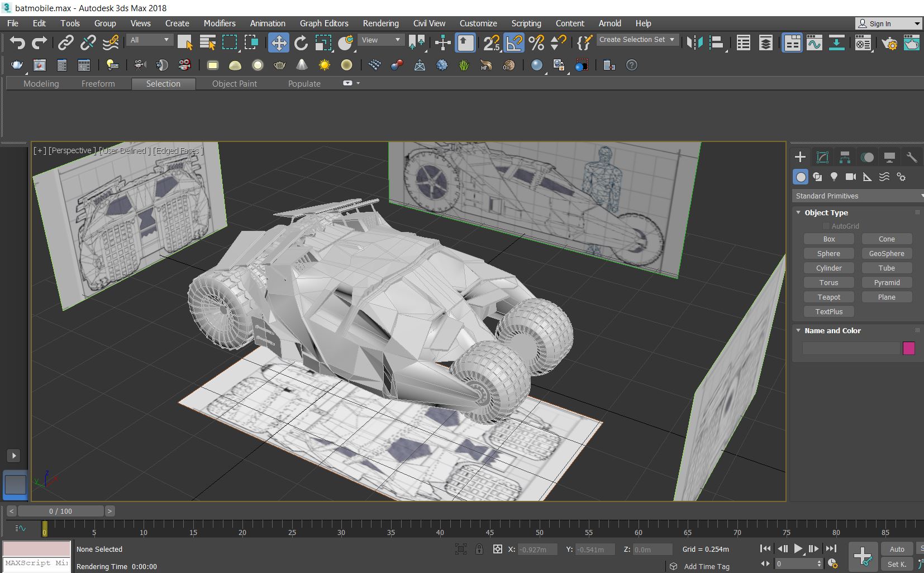Toggle the Ribbon display icon
The image size is (924, 573).
[x=792, y=42]
